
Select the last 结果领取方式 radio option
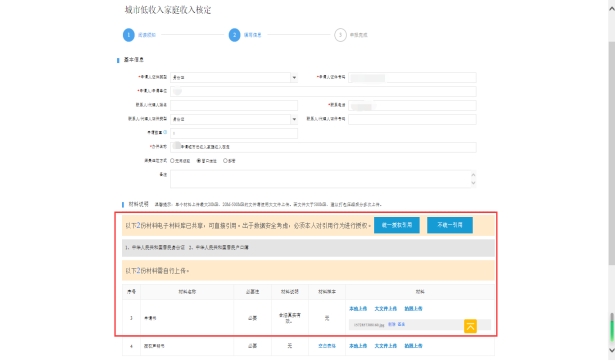click(225, 160)
